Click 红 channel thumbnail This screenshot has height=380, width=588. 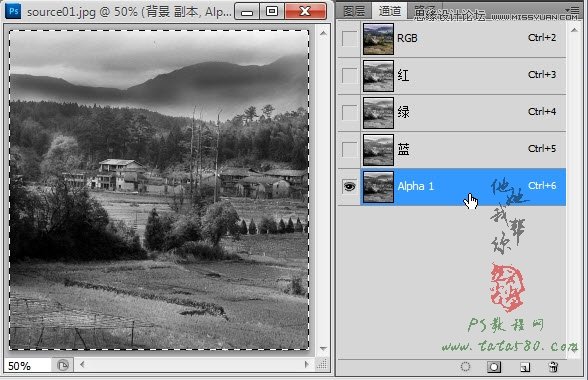tap(378, 76)
